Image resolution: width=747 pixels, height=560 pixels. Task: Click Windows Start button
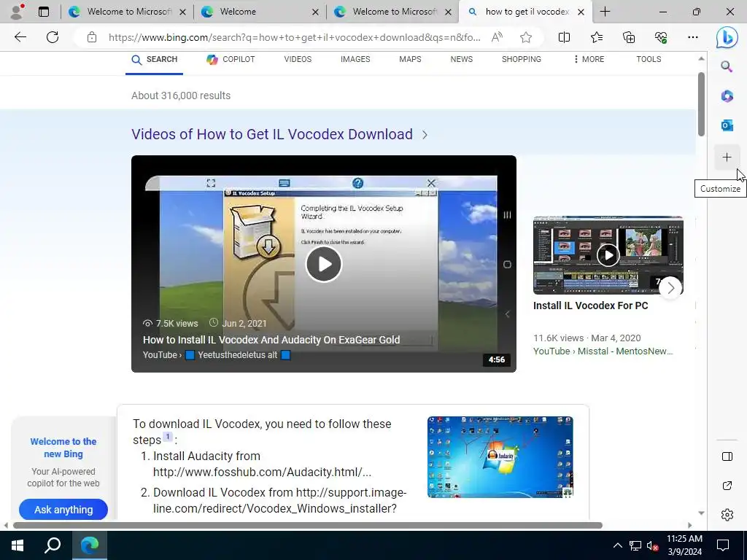tap(18, 545)
